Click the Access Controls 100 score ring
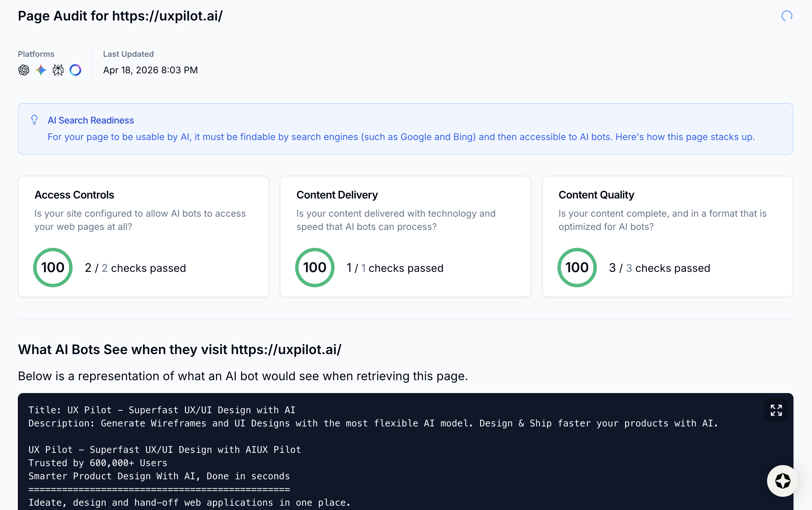 coord(53,268)
